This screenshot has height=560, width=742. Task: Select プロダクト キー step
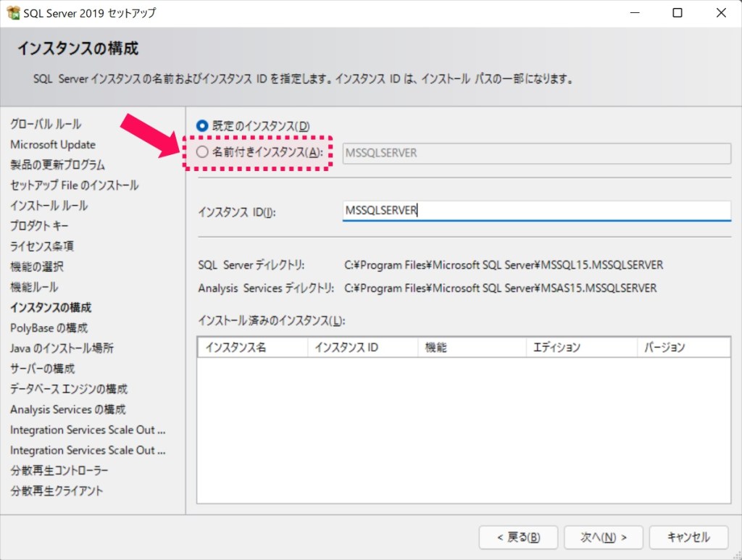click(39, 225)
